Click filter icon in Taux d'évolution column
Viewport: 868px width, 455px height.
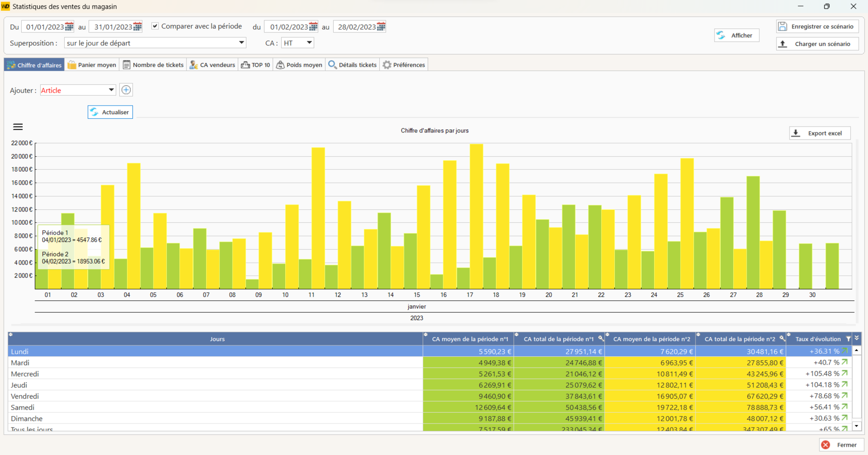coord(848,339)
